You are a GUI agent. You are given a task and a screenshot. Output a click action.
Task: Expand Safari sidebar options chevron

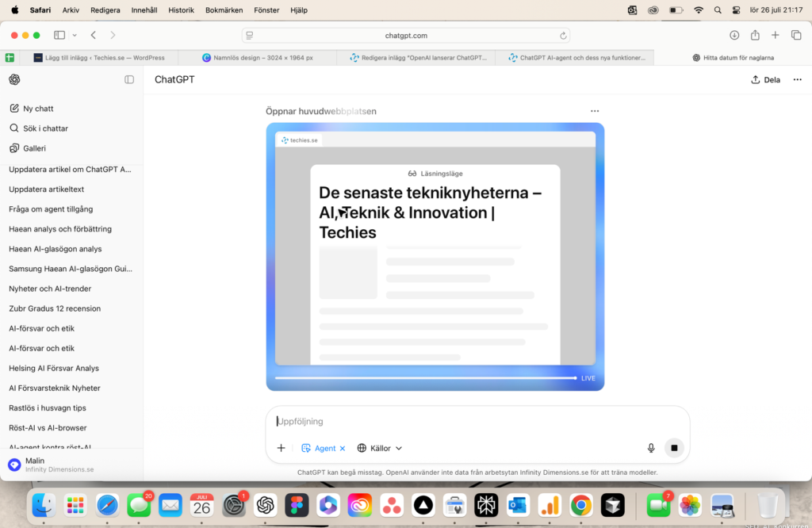pos(75,35)
